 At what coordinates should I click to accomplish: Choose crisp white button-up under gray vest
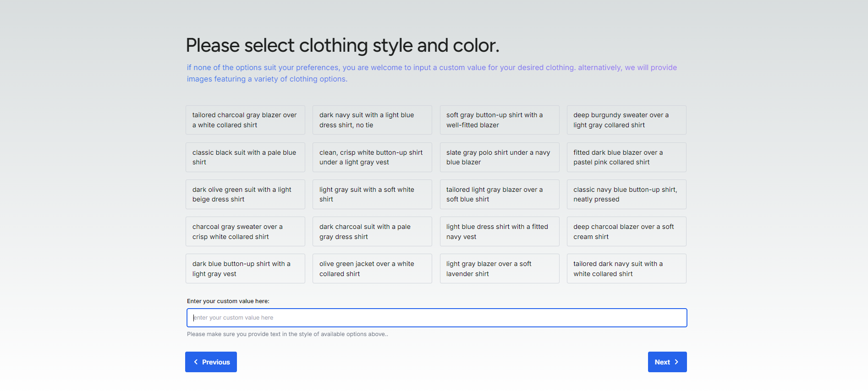372,157
